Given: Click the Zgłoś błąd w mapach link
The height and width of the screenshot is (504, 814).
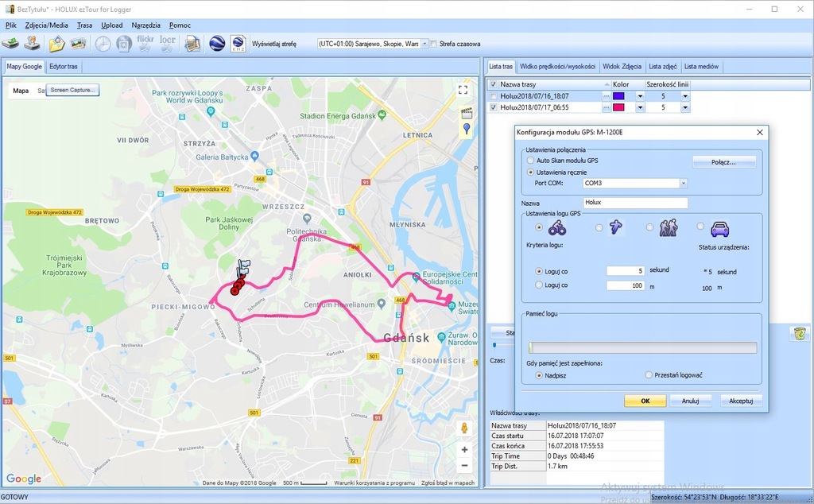Looking at the screenshot, I should coord(448,483).
